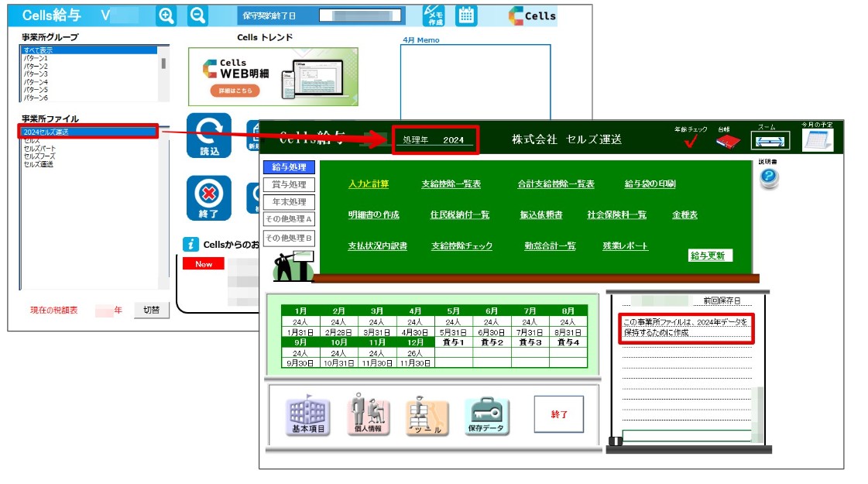The height and width of the screenshot is (484, 868).
Task: Select the 給与処理 tab
Action: click(x=289, y=167)
